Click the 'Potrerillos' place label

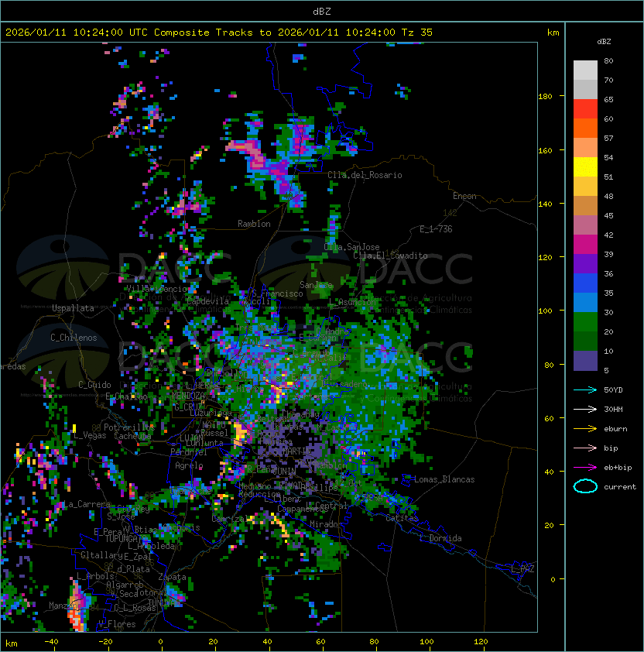pyautogui.click(x=129, y=427)
